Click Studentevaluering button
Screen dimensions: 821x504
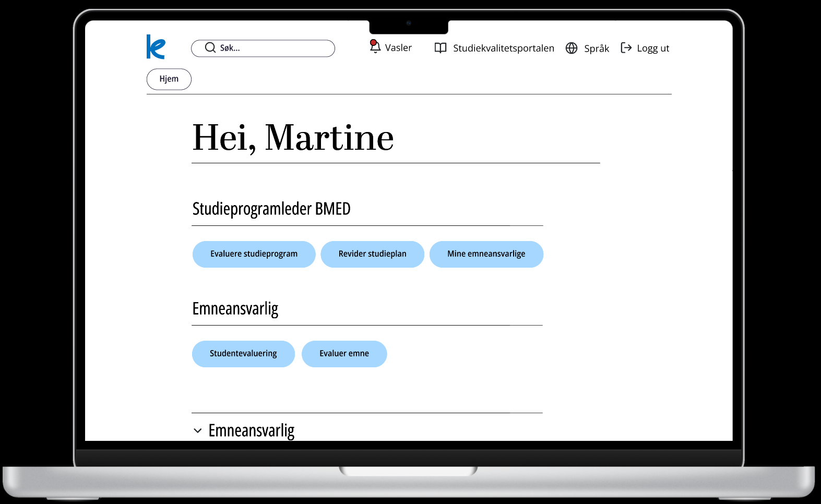click(x=243, y=354)
